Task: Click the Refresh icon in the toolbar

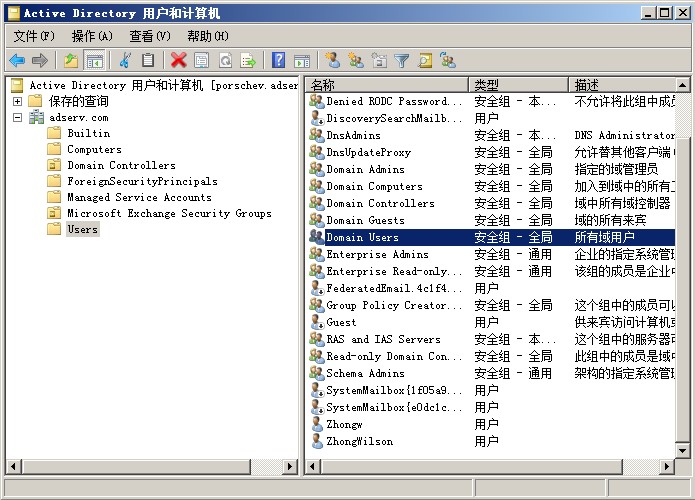Action: pos(226,60)
